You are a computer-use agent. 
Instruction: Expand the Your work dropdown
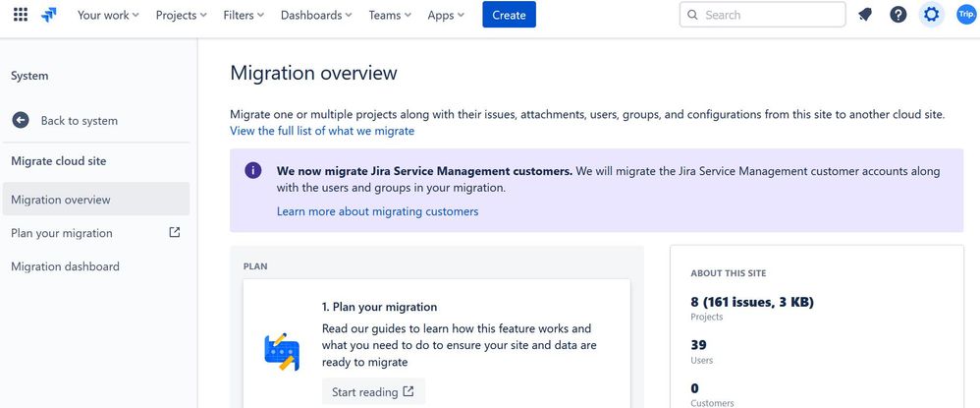click(108, 15)
